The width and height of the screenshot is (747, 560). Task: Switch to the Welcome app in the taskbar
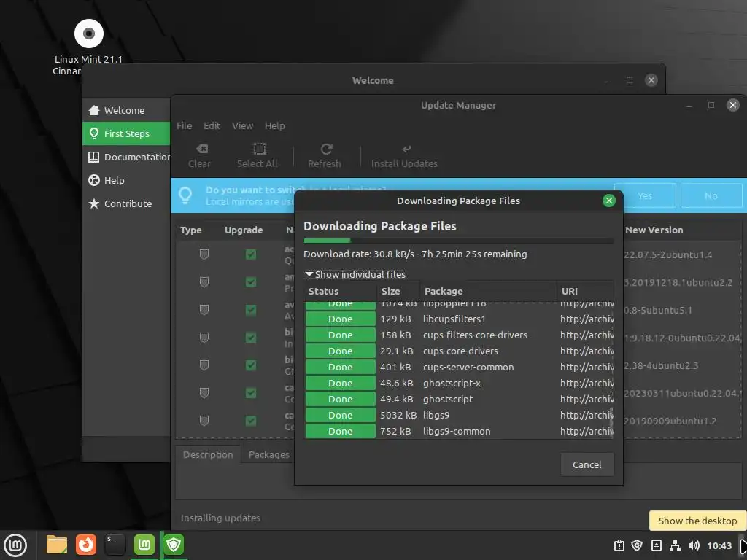click(144, 545)
